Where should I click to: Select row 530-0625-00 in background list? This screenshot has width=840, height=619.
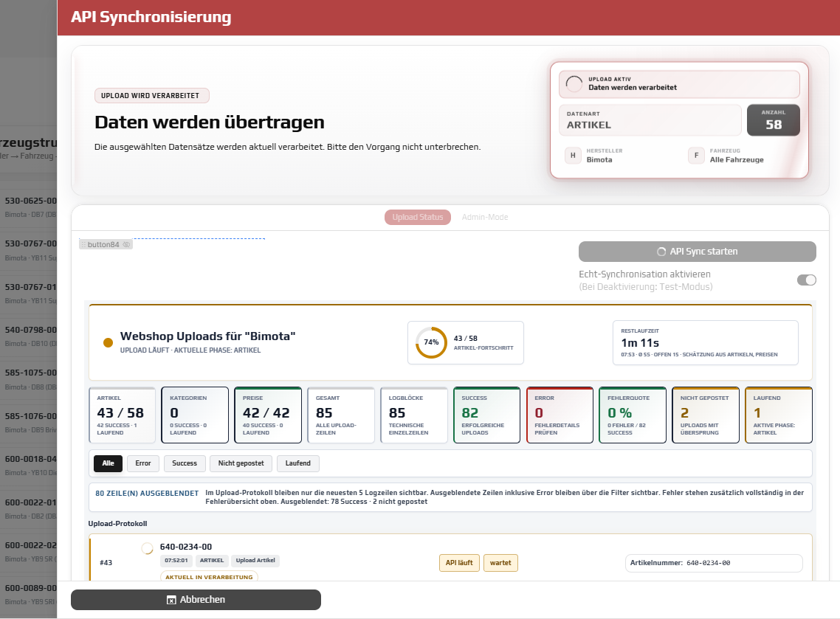28,207
